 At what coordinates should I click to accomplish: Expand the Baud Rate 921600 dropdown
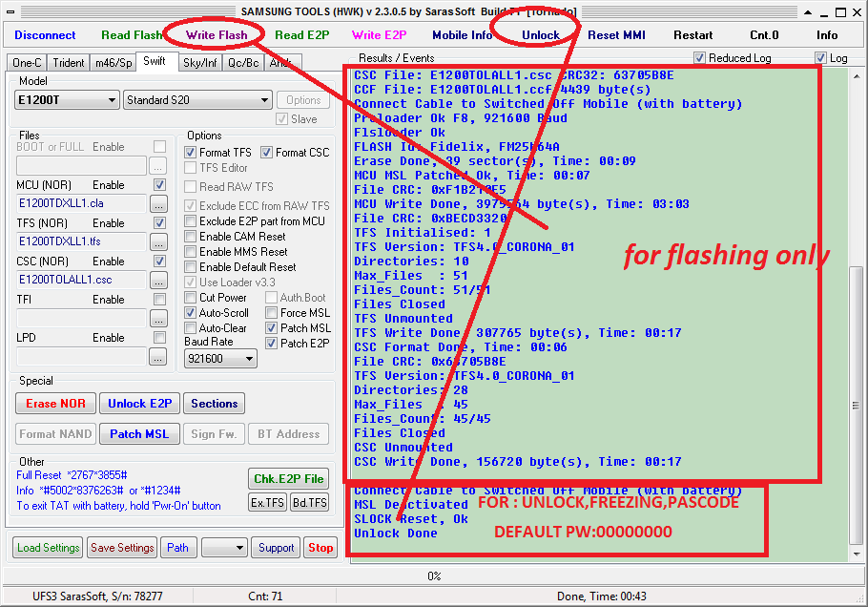[220, 359]
